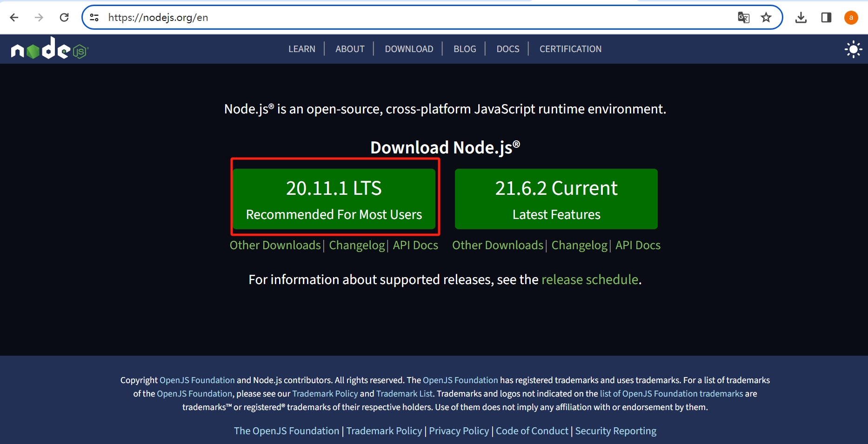
Task: Reload the nodejs.org page
Action: click(x=64, y=18)
